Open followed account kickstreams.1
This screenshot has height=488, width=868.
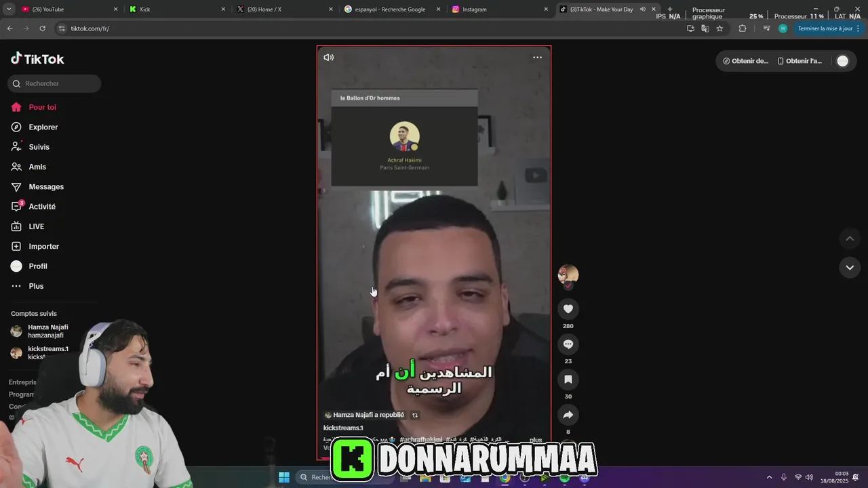click(x=39, y=352)
